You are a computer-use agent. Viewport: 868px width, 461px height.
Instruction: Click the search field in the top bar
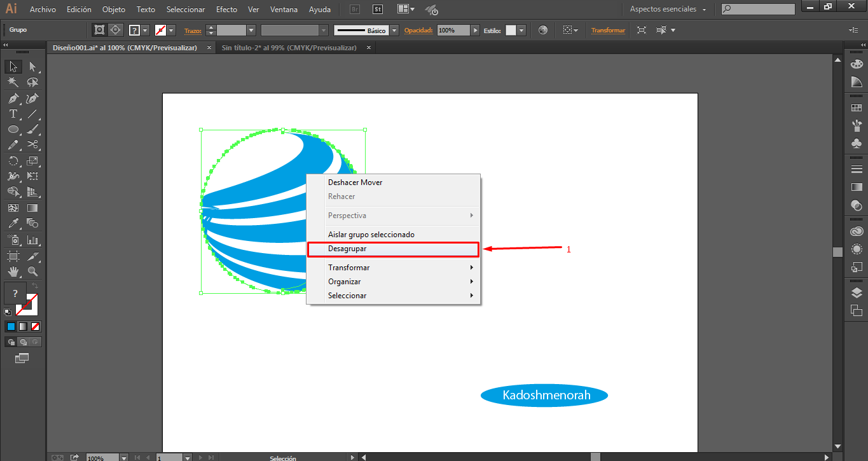pos(759,10)
